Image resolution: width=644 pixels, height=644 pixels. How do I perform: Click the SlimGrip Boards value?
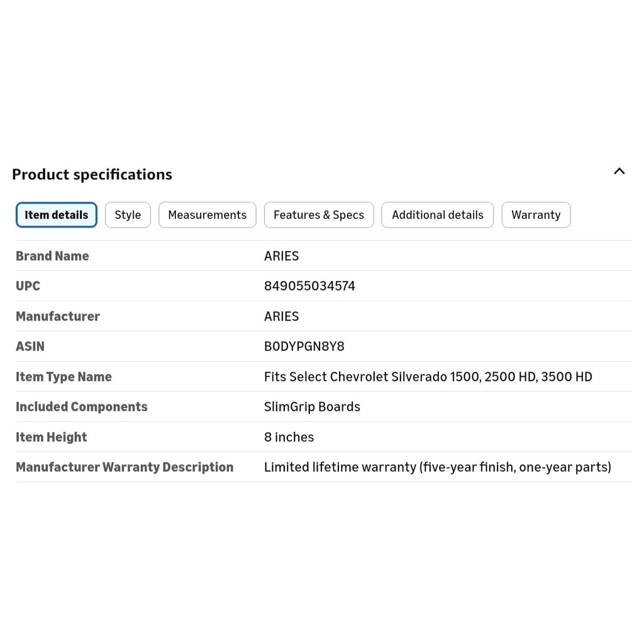pos(312,407)
